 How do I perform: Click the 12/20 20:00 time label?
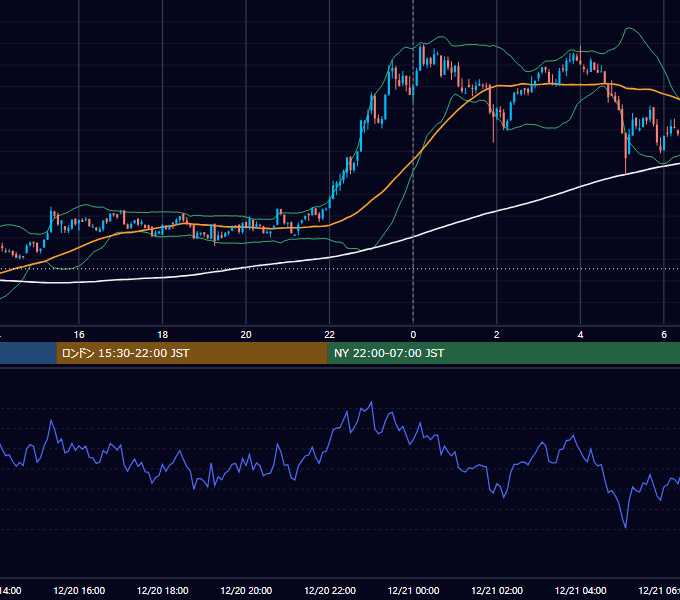pos(246,590)
